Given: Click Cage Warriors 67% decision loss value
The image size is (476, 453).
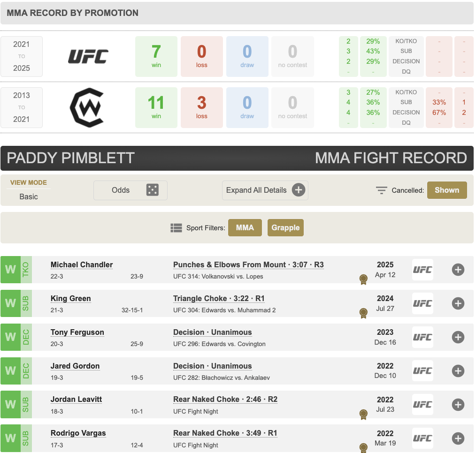Looking at the screenshot, I should pos(439,113).
